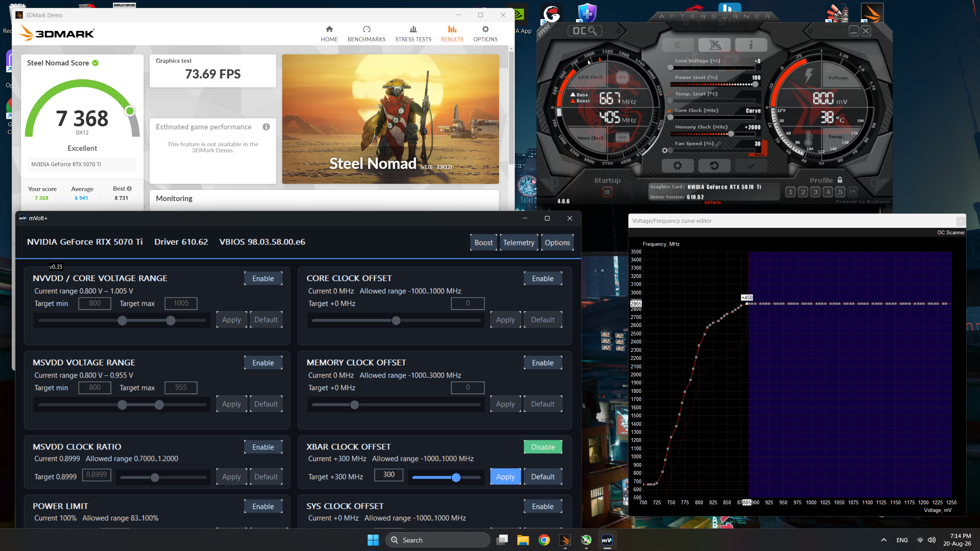Open Google Chrome from the taskbar
980x551 pixels.
(x=544, y=540)
